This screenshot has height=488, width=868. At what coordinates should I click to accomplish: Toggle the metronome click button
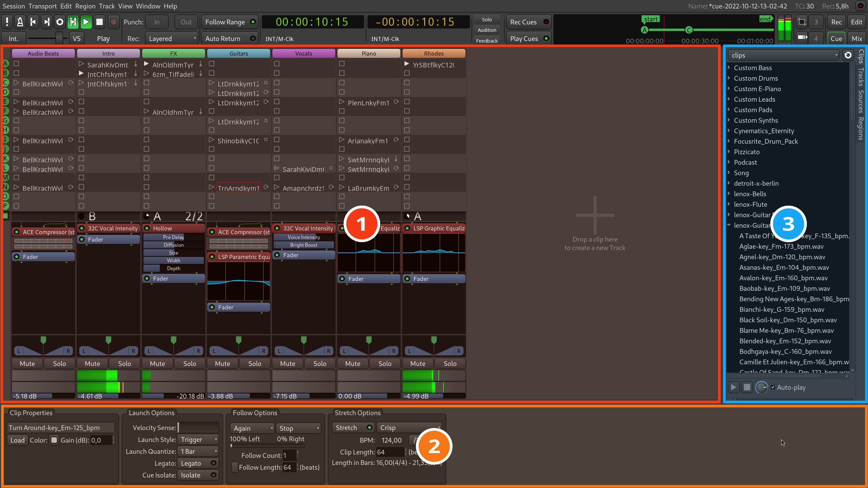coord(20,22)
